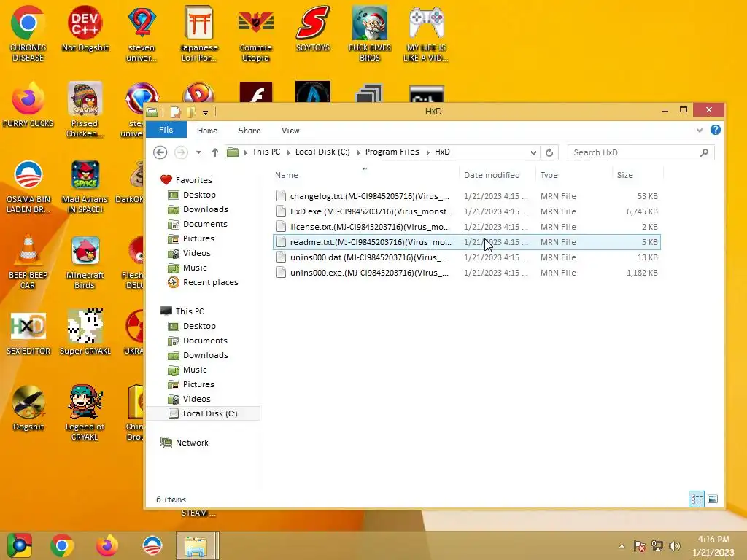The width and height of the screenshot is (747, 560).
Task: Sort by Date modified column header
Action: coord(498,175)
